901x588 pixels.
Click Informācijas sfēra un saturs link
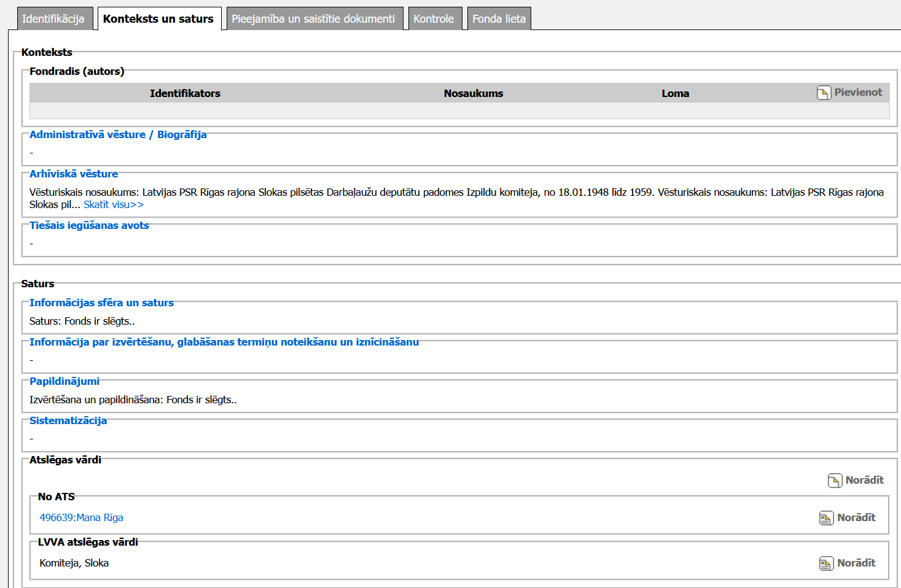101,303
